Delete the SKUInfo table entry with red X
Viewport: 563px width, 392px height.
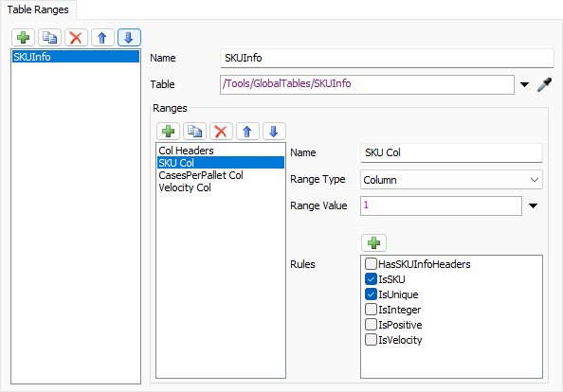[x=76, y=37]
